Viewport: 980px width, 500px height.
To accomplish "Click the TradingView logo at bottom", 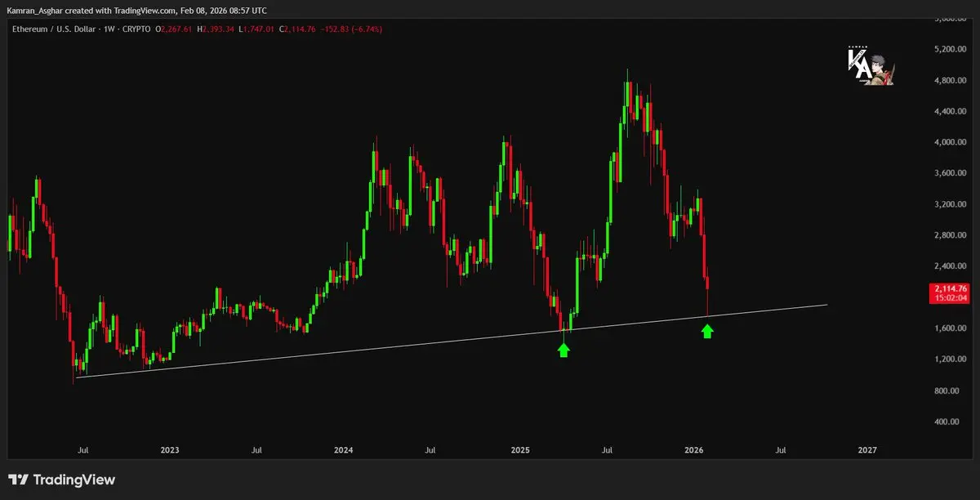I will [61, 480].
